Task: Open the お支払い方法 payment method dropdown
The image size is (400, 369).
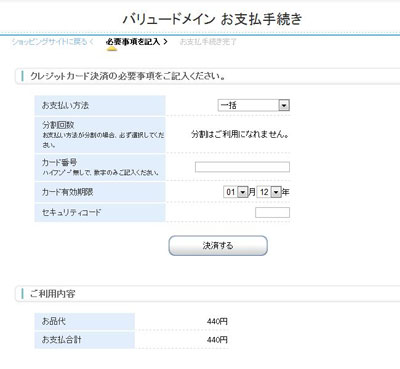Action: point(254,105)
